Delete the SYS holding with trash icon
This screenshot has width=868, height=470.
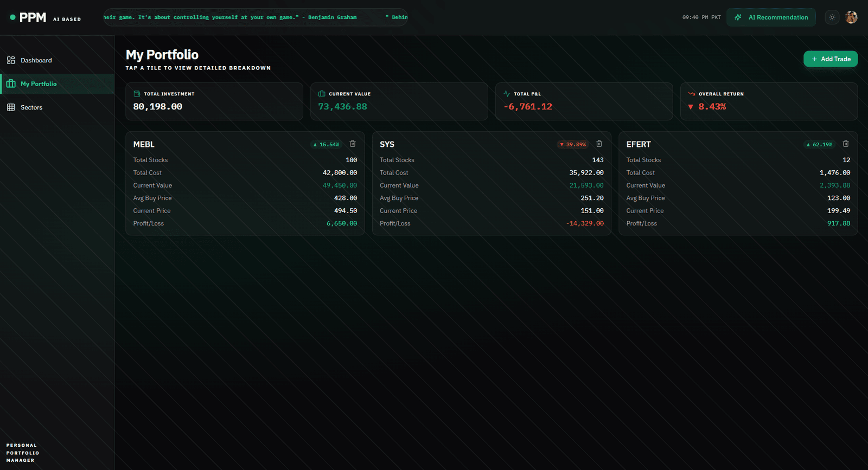pos(599,144)
